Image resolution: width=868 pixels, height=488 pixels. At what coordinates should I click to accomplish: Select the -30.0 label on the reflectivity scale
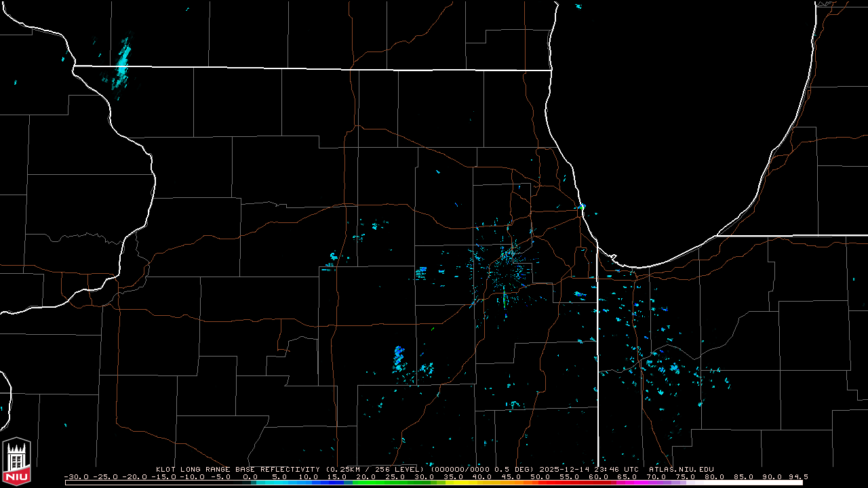76,476
